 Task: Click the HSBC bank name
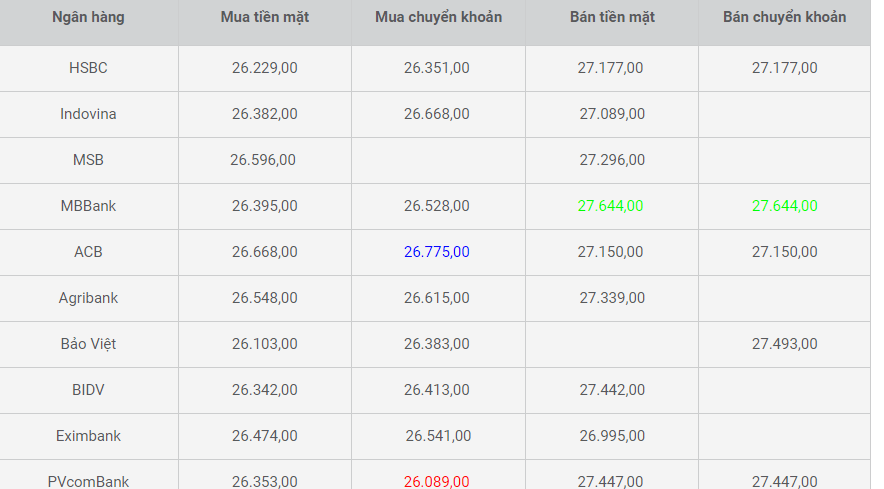88,68
